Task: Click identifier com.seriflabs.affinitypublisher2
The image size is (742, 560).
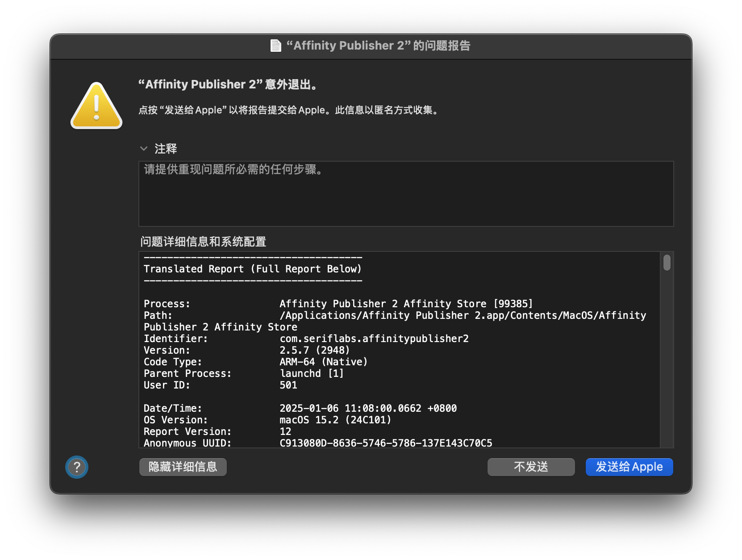Action: coord(374,339)
